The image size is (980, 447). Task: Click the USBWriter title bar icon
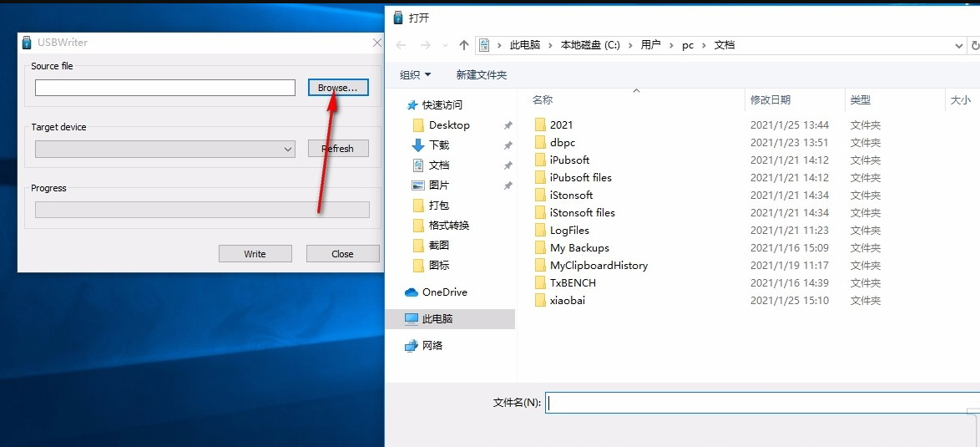[x=26, y=43]
